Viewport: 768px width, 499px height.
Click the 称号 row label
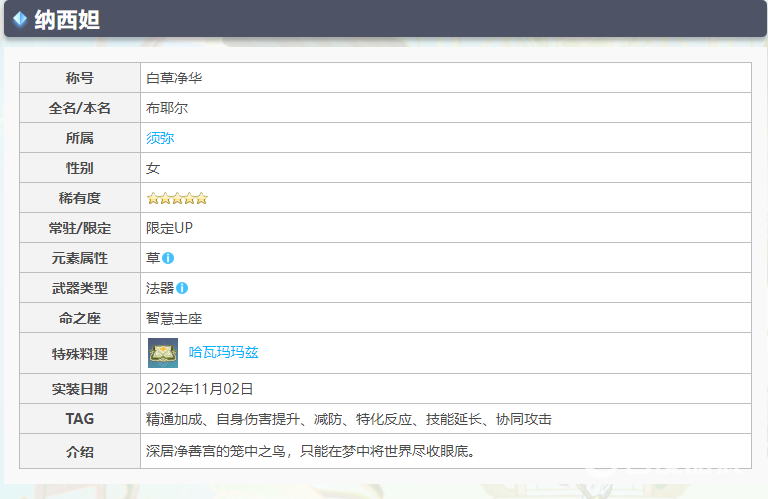coord(80,78)
